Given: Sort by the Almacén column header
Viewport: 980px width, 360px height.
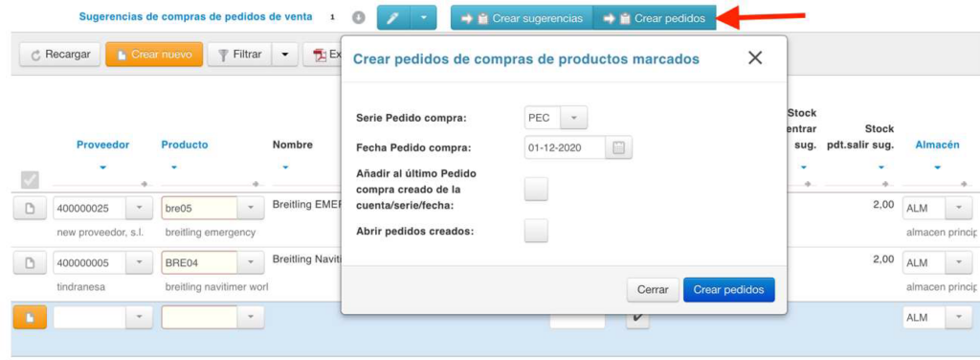Looking at the screenshot, I should click(x=937, y=145).
